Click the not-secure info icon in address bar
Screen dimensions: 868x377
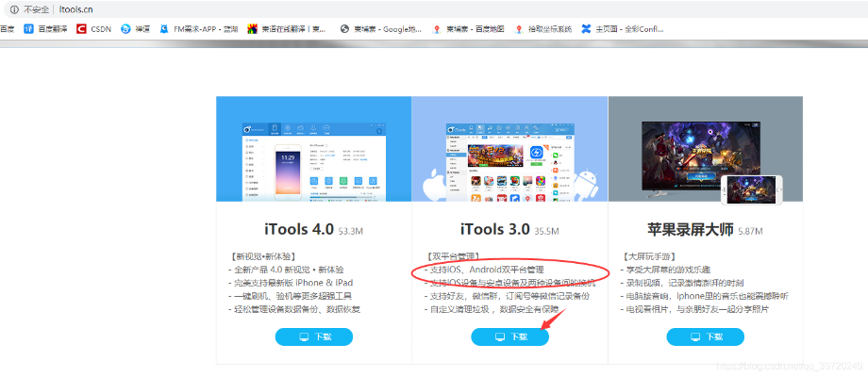(x=13, y=8)
